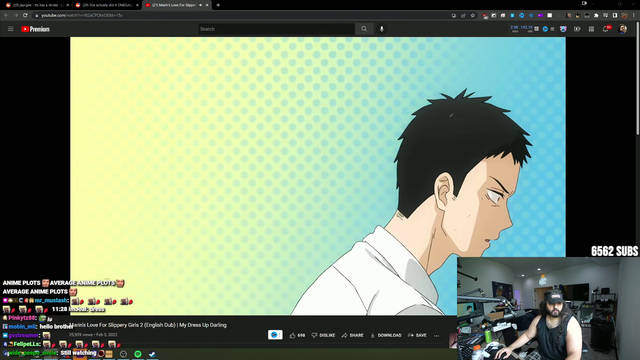Click the page vertical scrollbar
The height and width of the screenshot is (360, 640).
pos(638,78)
